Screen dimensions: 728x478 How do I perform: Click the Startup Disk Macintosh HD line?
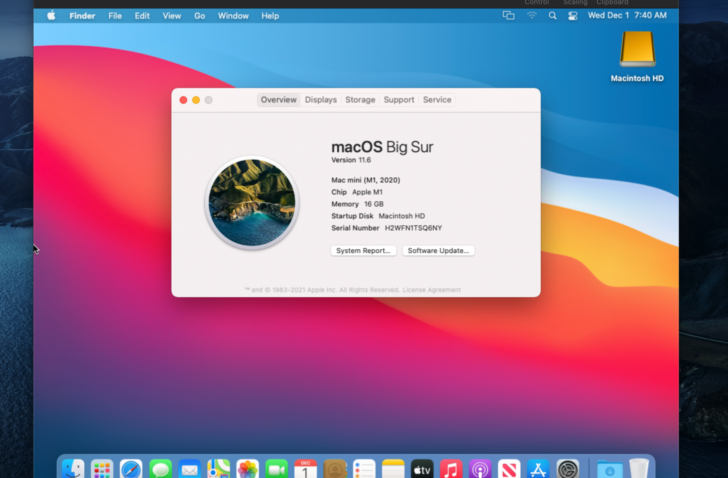pyautogui.click(x=378, y=216)
